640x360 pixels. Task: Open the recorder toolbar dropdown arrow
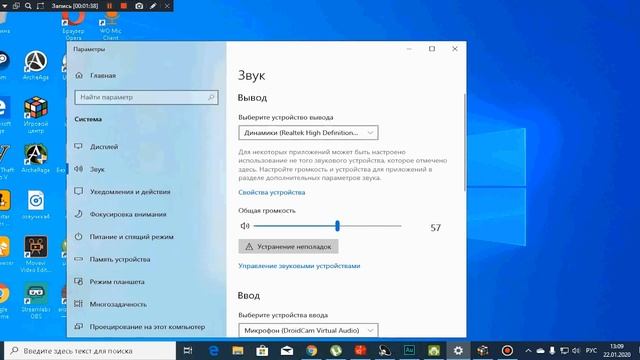point(4,6)
